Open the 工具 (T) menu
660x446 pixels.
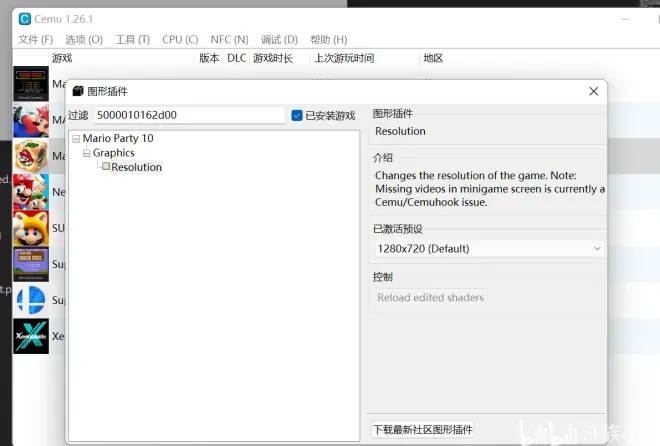133,40
